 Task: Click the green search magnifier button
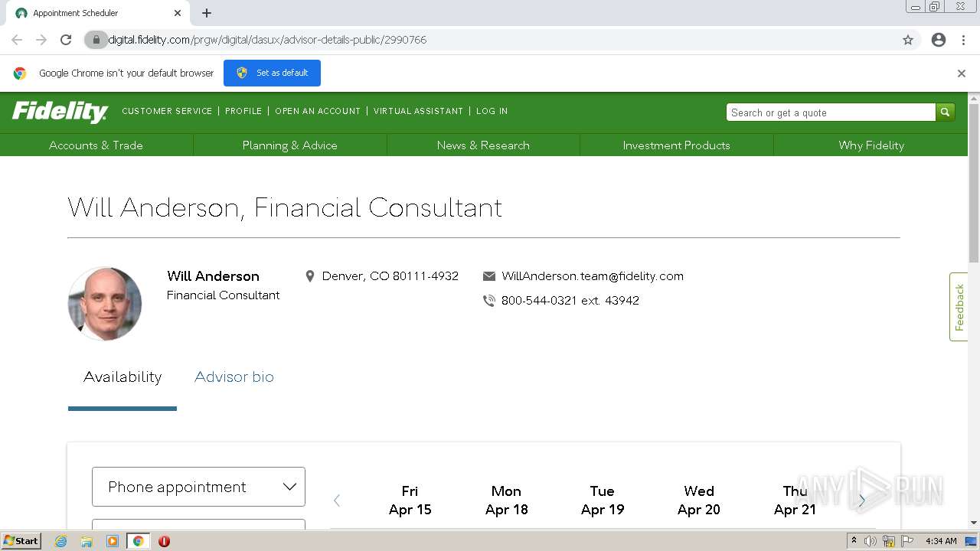click(945, 112)
